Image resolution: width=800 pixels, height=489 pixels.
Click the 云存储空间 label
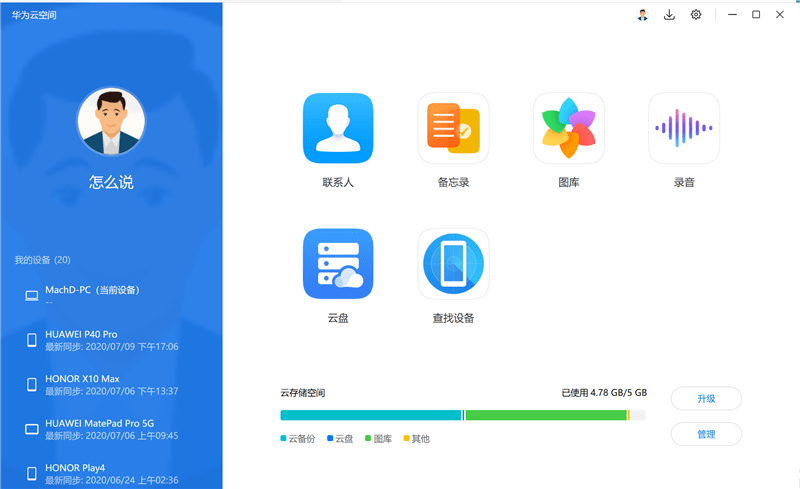click(303, 393)
